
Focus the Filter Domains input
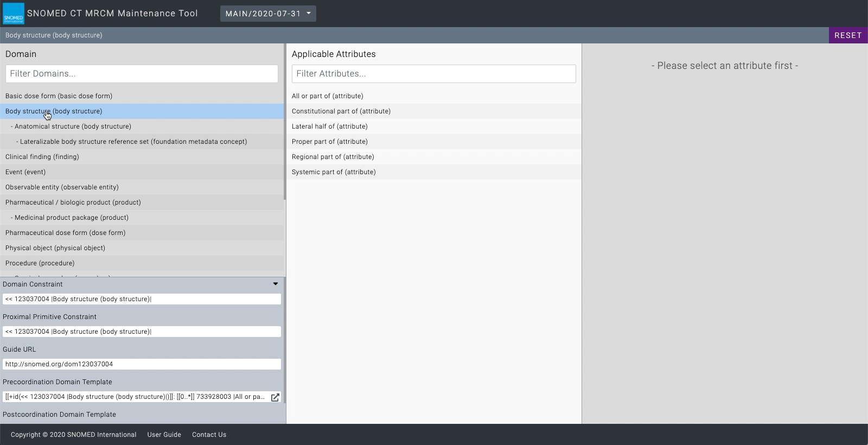(x=142, y=74)
